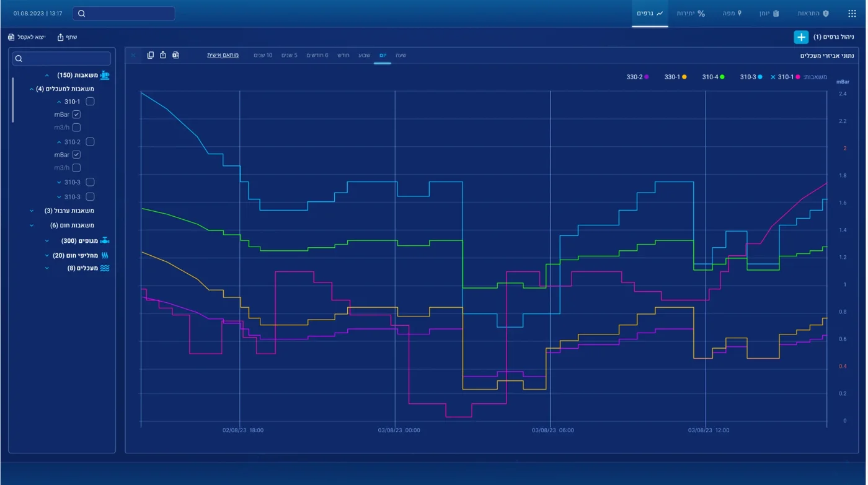Click the 01.08.2023 | 13:17 timestamp
Image resolution: width=868 pixels, height=485 pixels.
[38, 13]
